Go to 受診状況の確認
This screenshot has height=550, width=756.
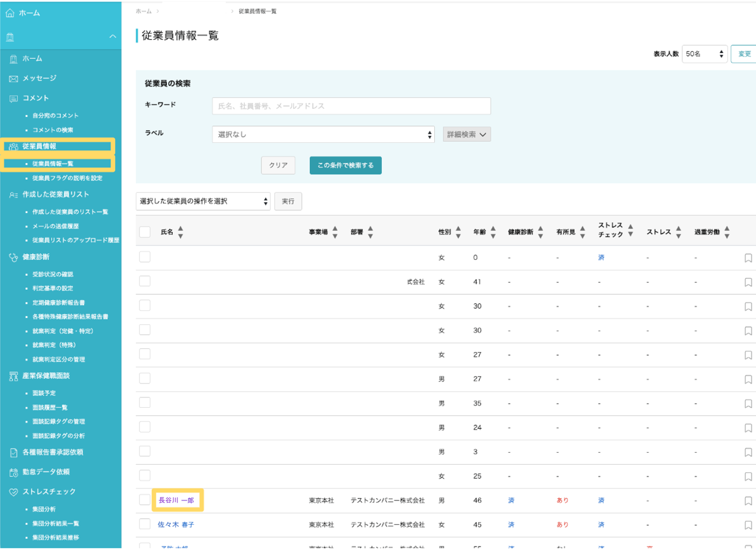pyautogui.click(x=53, y=275)
